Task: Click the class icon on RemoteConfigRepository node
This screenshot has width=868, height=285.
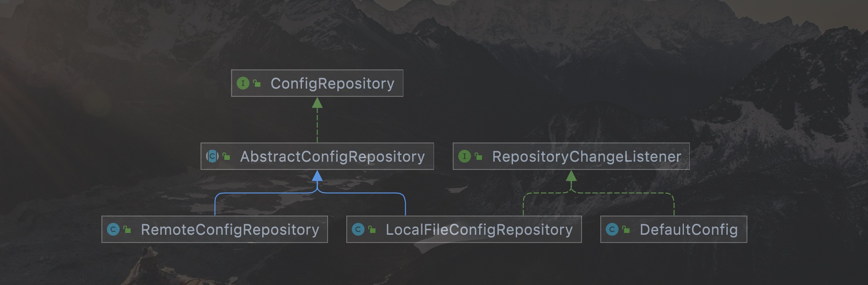Action: tap(113, 229)
